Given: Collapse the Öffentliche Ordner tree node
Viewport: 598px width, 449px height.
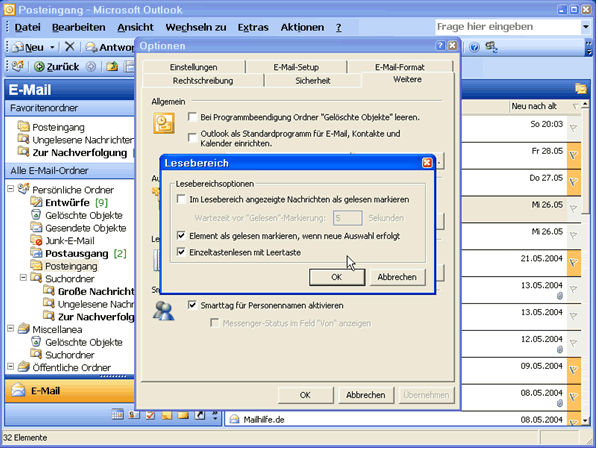Looking at the screenshot, I should click(11, 366).
